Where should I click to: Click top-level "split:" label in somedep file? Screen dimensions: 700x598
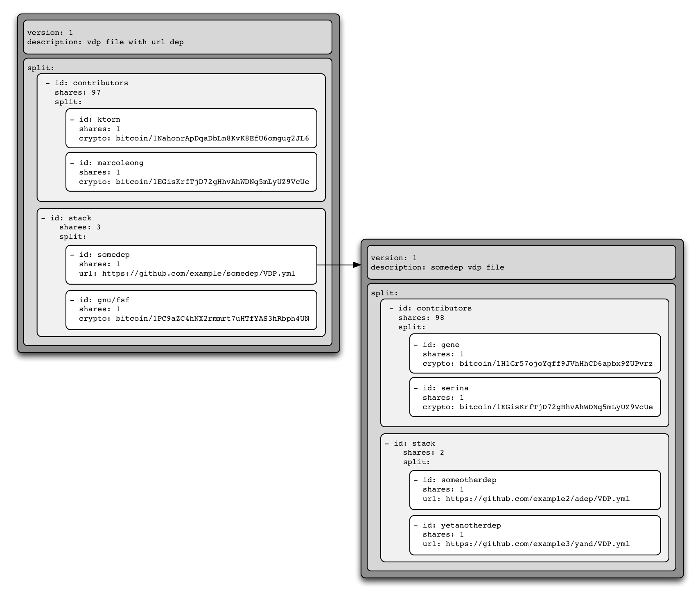click(x=384, y=293)
